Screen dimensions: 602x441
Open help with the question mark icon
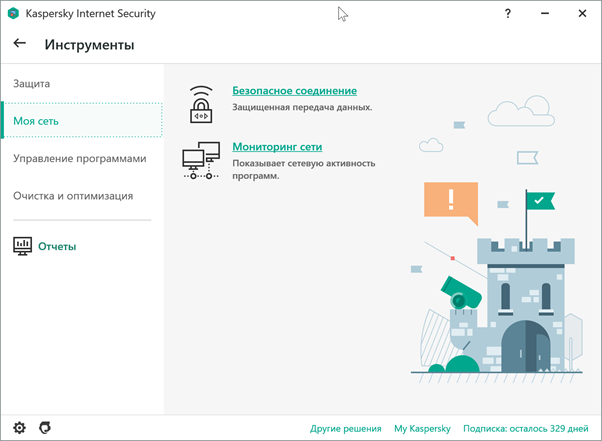508,13
